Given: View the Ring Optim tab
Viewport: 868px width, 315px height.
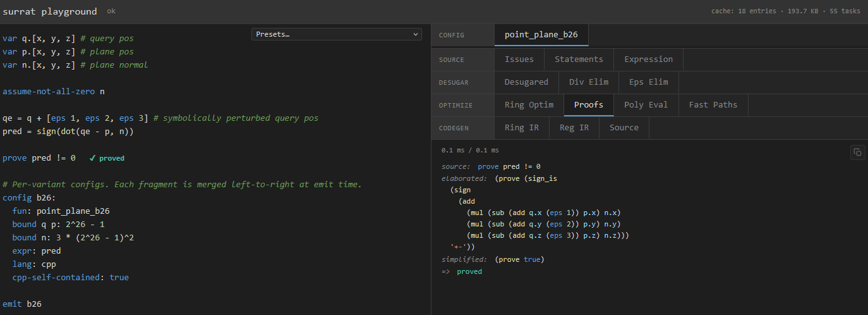Looking at the screenshot, I should [x=529, y=105].
